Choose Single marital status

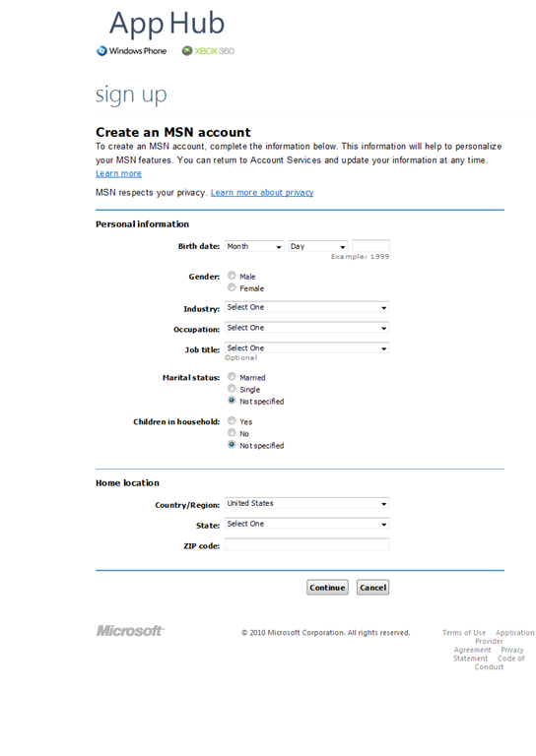[x=232, y=389]
